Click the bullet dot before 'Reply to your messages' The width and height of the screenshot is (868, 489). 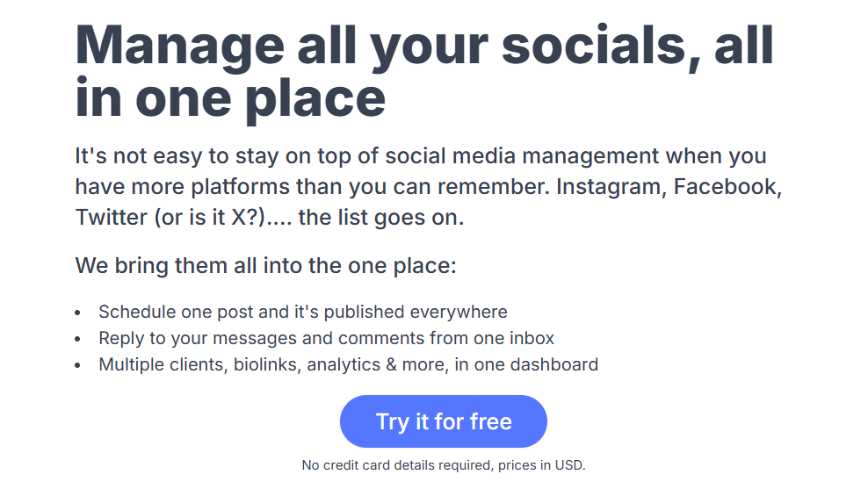tap(77, 339)
